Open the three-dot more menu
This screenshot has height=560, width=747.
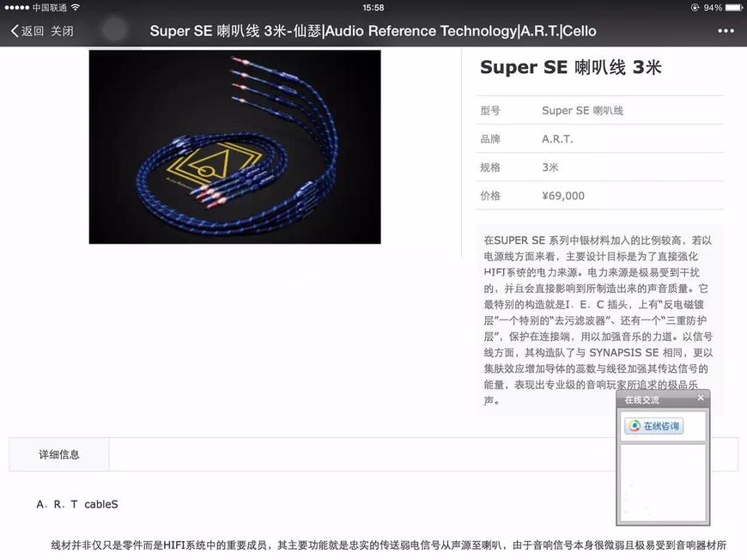click(726, 31)
